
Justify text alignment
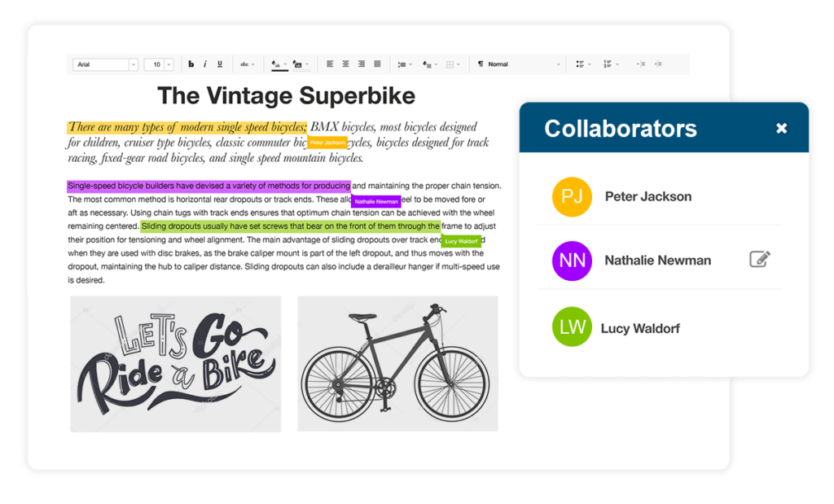pyautogui.click(x=377, y=64)
